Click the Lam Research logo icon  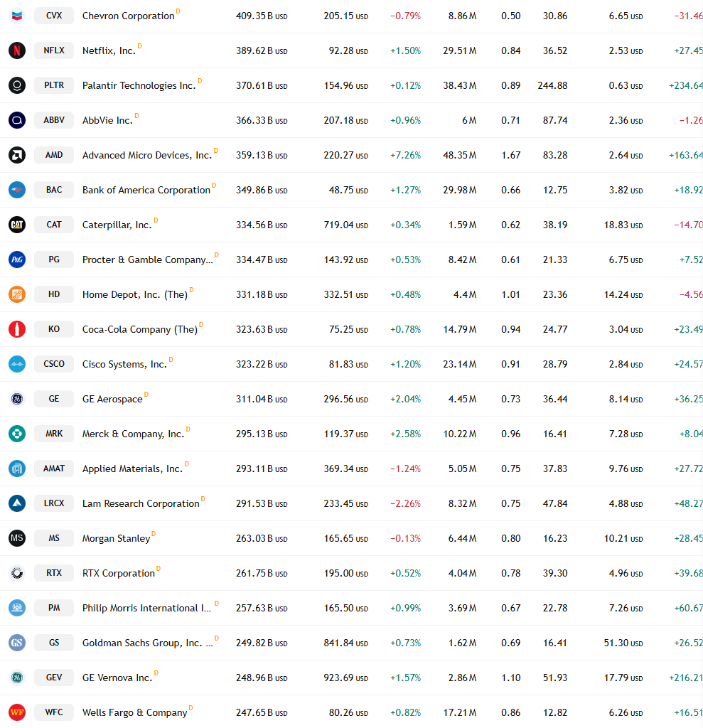pyautogui.click(x=17, y=503)
